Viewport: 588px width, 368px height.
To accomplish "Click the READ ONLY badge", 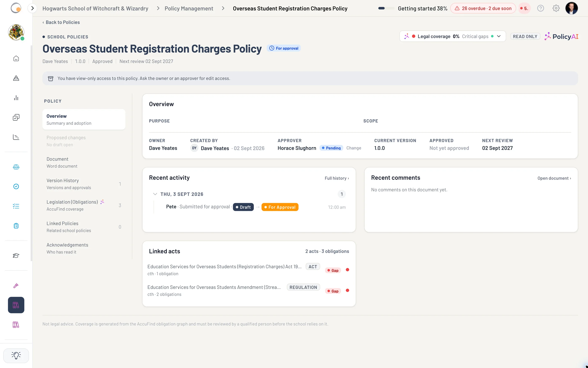I will (525, 37).
